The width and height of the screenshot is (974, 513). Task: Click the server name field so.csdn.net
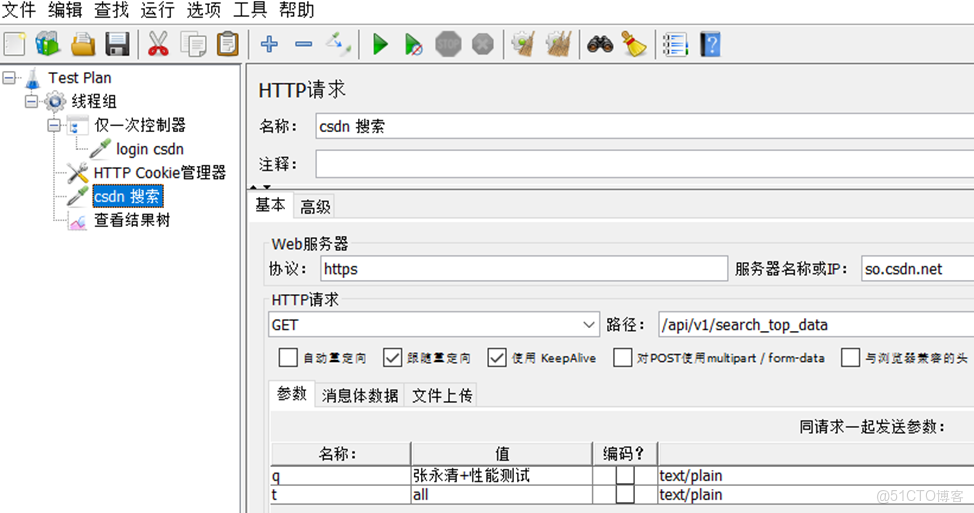pyautogui.click(x=917, y=269)
